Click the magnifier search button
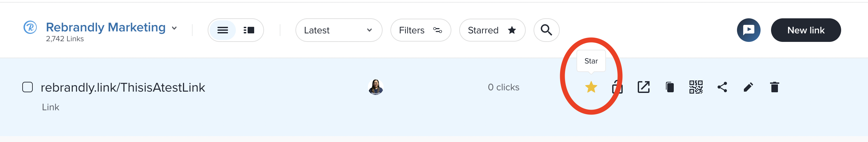 [546, 30]
